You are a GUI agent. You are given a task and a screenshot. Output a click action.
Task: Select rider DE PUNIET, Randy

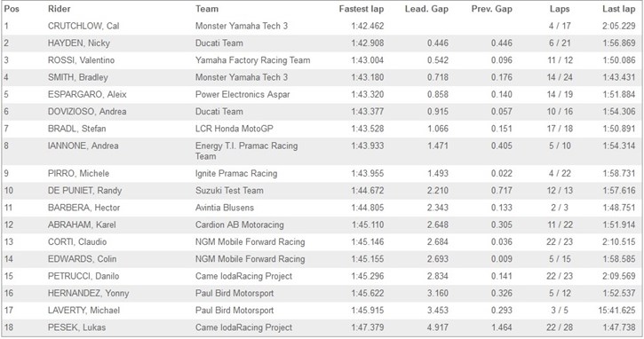pyautogui.click(x=84, y=191)
